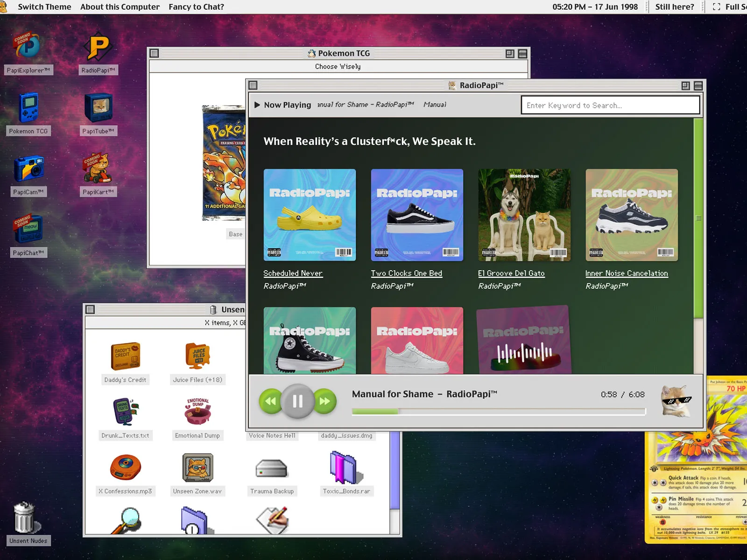This screenshot has width=747, height=560.
Task: Open the Scheduled Never album link
Action: tap(293, 273)
